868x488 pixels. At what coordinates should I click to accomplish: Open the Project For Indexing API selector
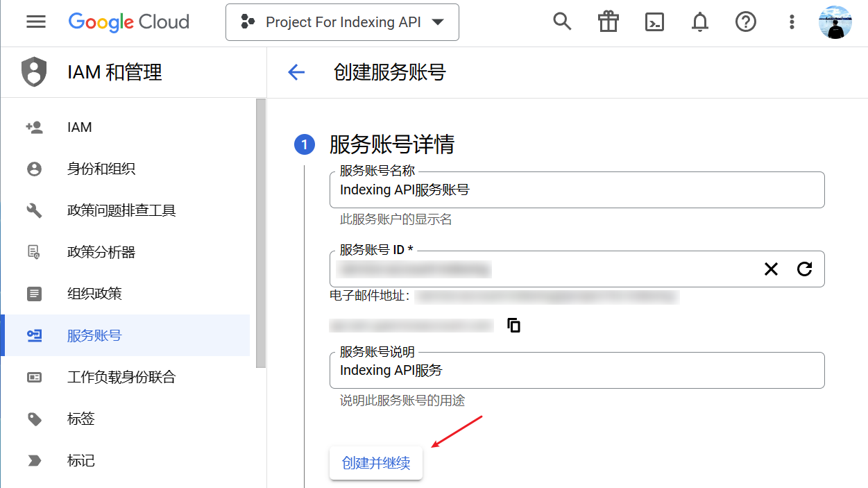coord(342,22)
